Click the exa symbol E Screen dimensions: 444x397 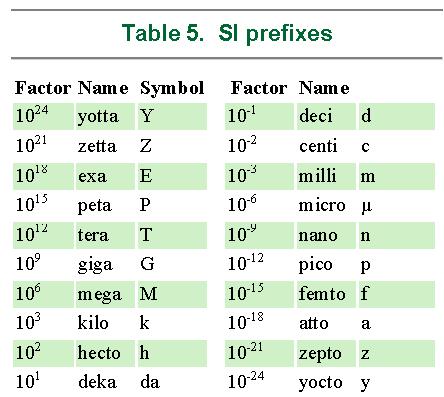[146, 176]
